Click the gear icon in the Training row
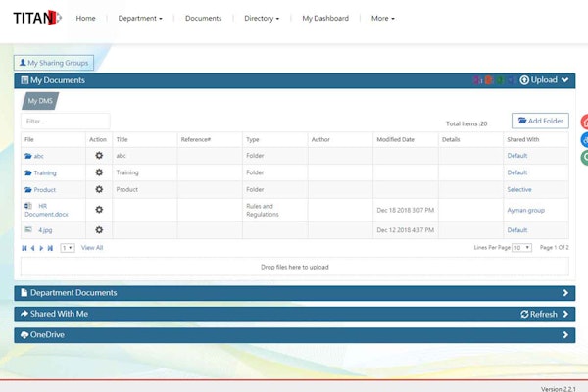This screenshot has height=392, width=588. pos(98,172)
